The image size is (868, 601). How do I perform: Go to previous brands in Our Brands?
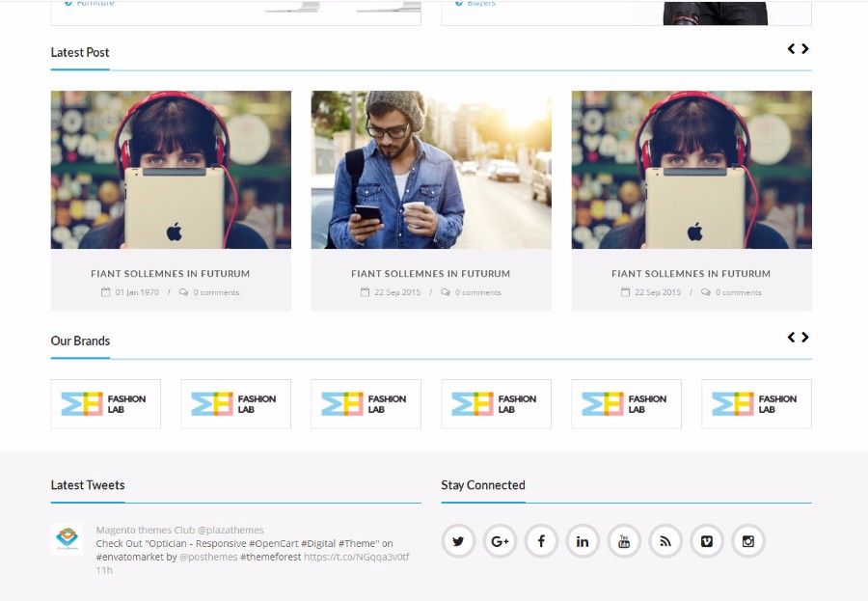coord(792,338)
